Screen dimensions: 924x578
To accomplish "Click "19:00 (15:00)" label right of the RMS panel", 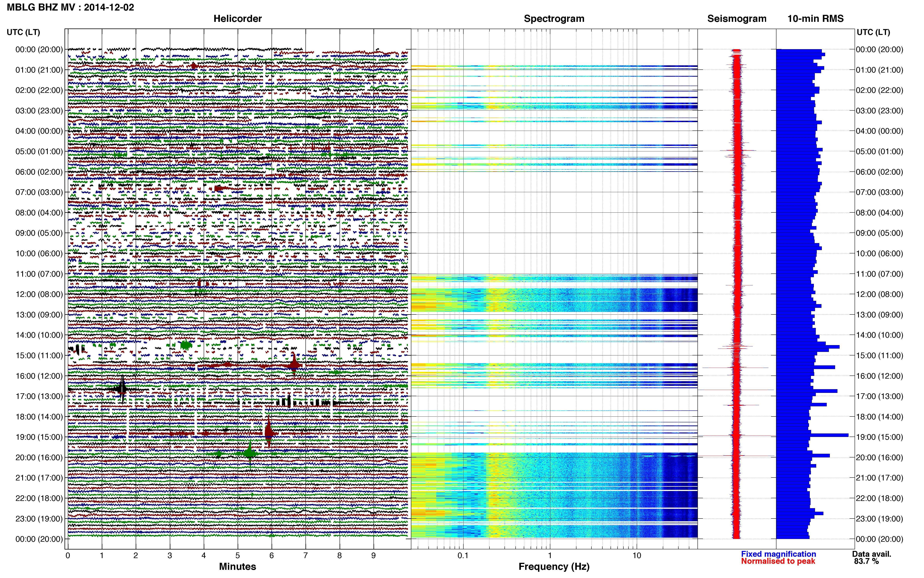I will 879,437.
